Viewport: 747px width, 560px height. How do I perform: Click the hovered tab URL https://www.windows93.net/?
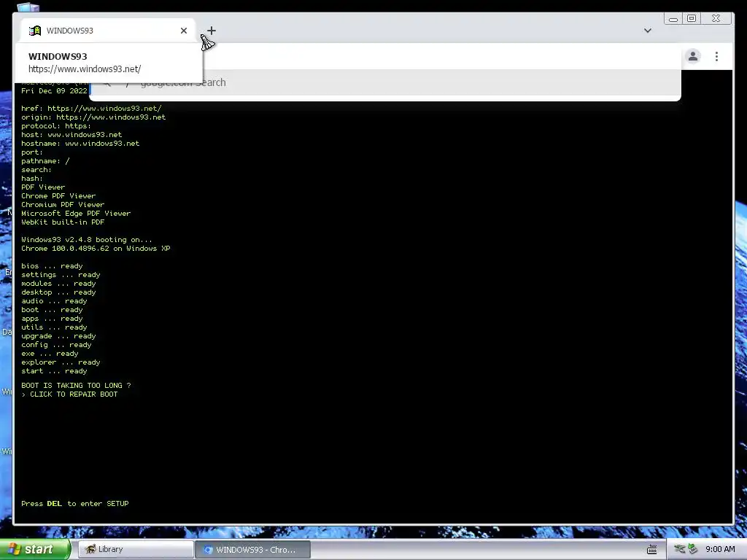pos(85,69)
